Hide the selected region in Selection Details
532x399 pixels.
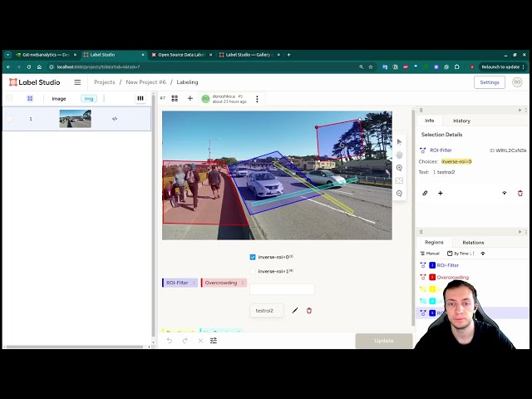pos(505,193)
